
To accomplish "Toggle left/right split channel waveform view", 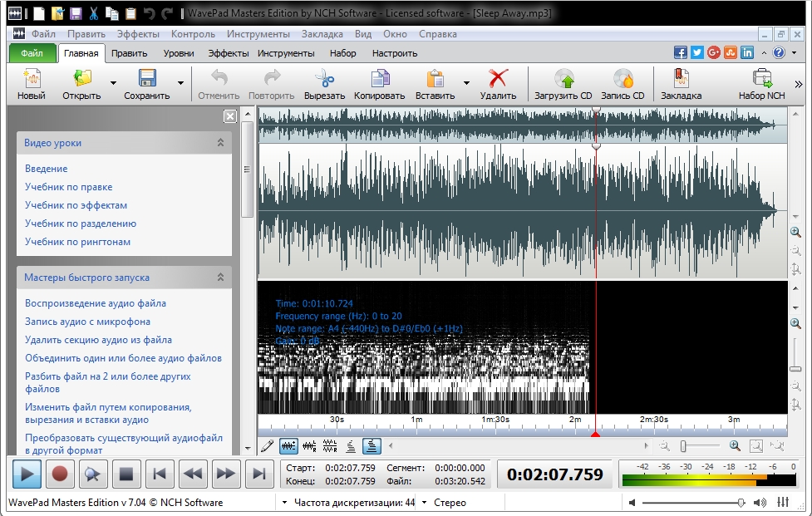I will click(x=309, y=445).
